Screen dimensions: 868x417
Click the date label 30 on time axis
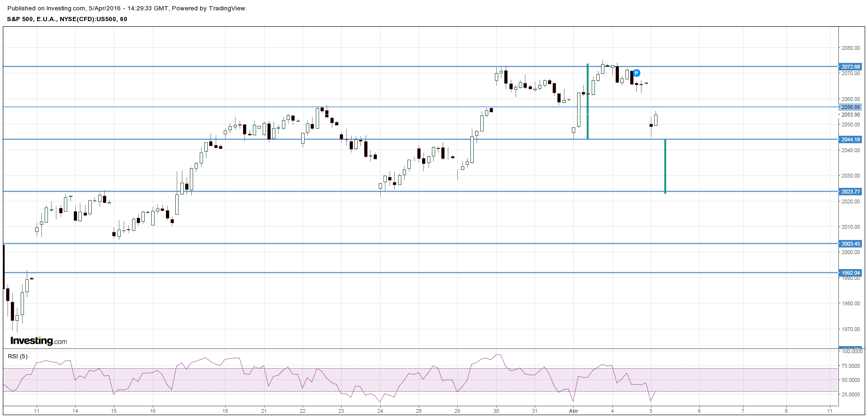point(496,411)
